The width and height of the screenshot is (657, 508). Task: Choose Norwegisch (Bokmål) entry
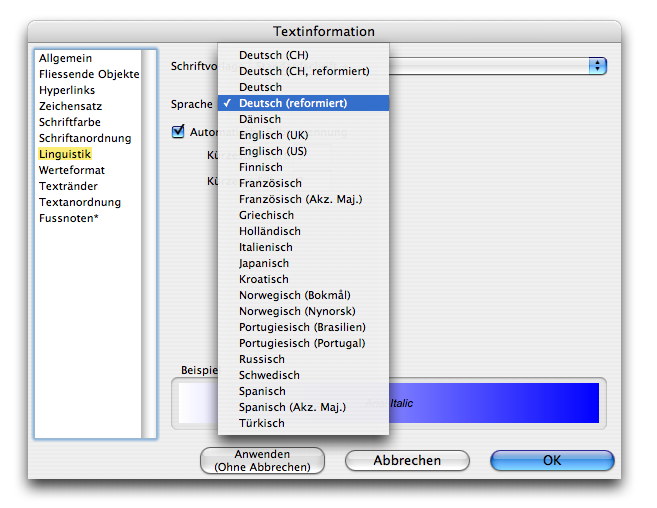click(x=295, y=295)
